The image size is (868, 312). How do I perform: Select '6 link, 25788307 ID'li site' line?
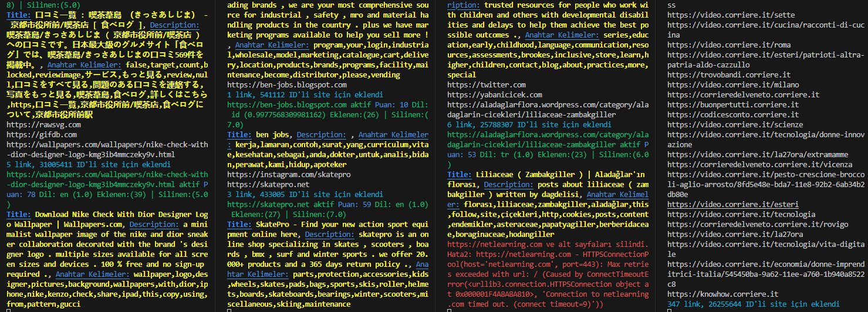[529, 124]
